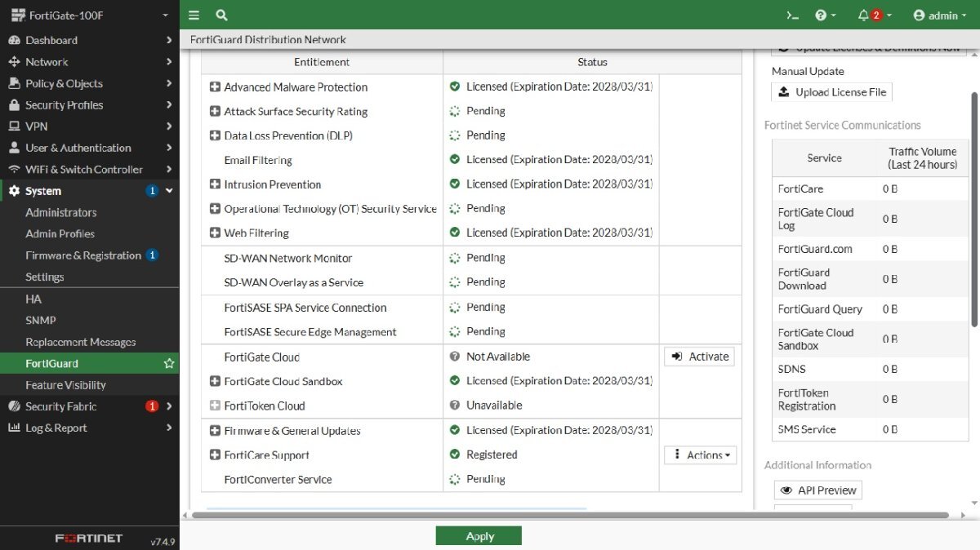Open Network in the sidebar
The height and width of the screenshot is (550, 980).
(47, 62)
